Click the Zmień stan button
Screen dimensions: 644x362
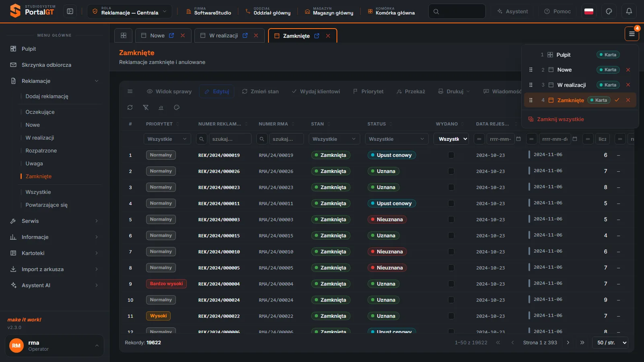pos(260,91)
